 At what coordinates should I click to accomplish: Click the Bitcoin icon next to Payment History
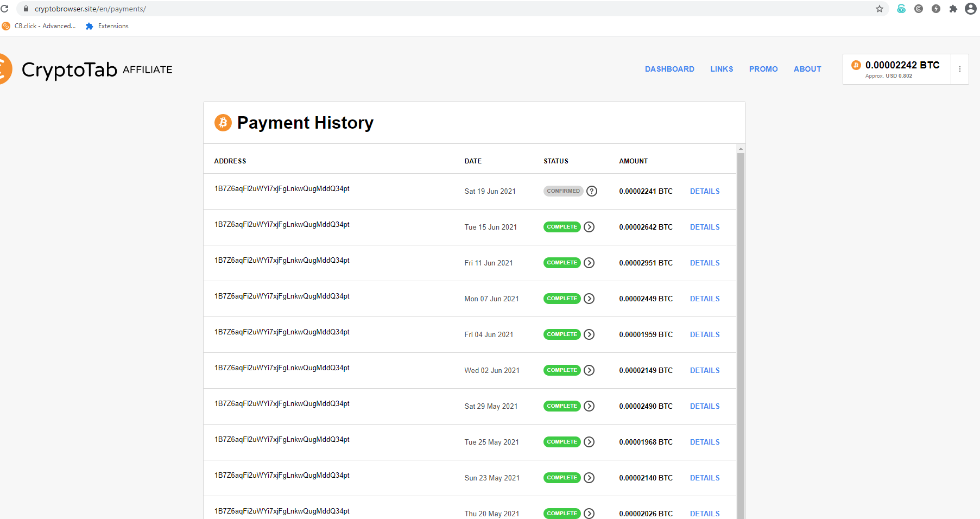(223, 123)
